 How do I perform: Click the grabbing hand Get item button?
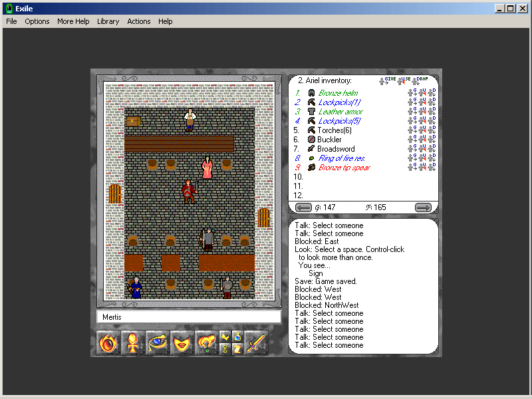click(206, 342)
